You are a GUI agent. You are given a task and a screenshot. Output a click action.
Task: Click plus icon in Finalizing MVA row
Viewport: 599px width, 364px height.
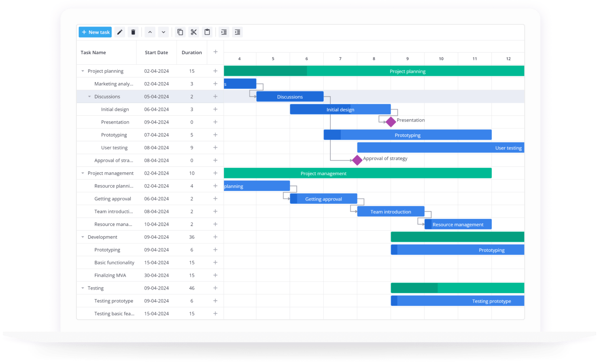point(215,275)
